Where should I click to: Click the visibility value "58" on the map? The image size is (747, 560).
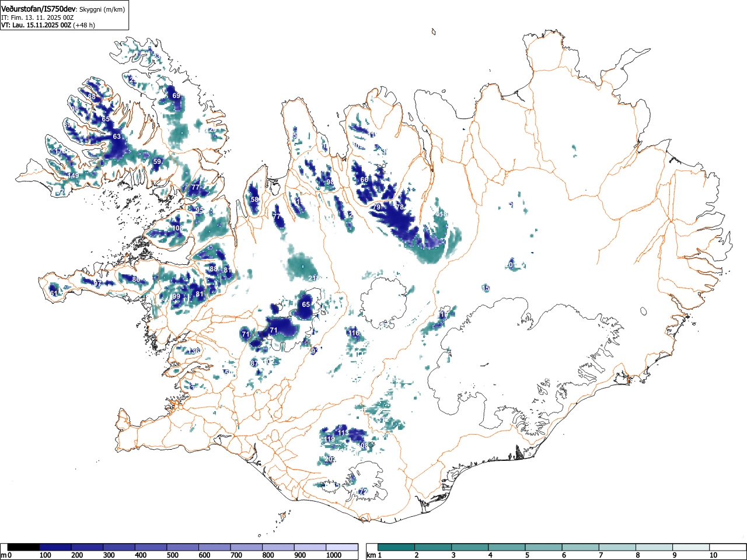click(254, 199)
